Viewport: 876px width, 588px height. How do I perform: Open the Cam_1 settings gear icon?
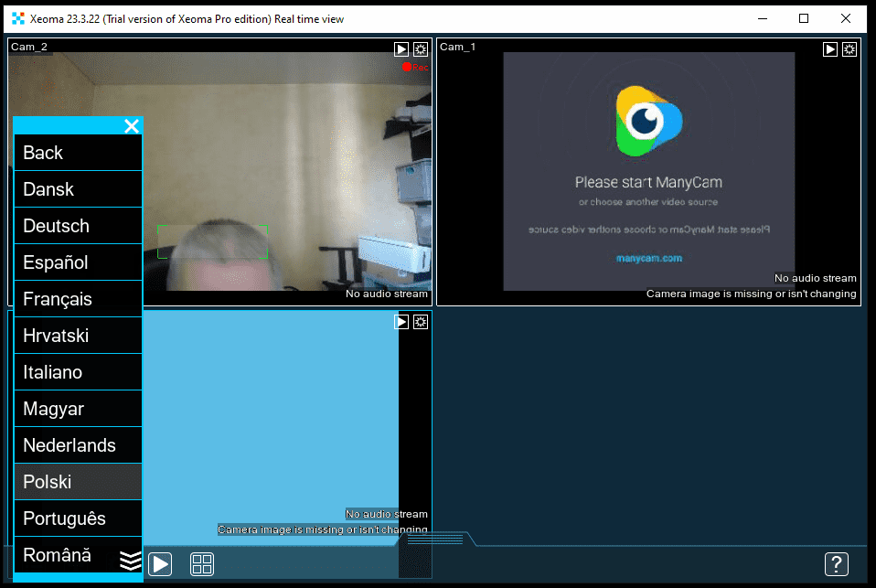(849, 49)
